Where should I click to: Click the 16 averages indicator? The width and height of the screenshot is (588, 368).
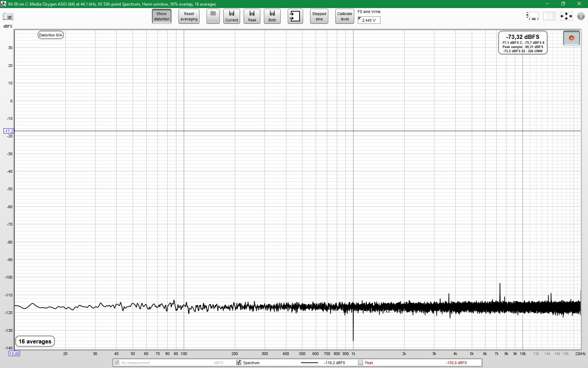[x=35, y=341]
